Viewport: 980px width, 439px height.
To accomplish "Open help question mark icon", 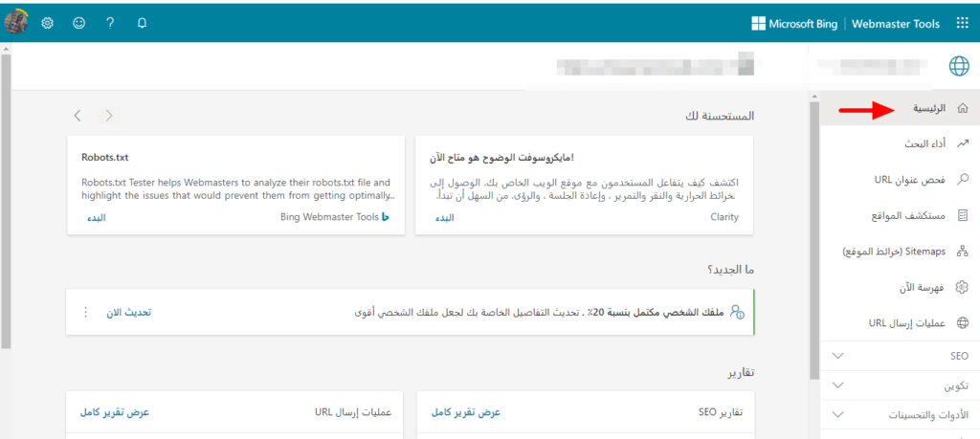I will (x=111, y=23).
